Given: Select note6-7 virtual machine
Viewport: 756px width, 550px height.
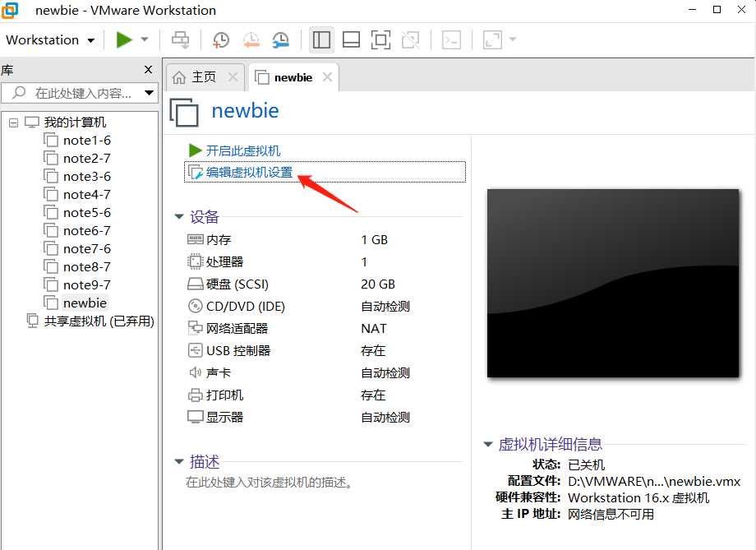Looking at the screenshot, I should click(x=87, y=231).
